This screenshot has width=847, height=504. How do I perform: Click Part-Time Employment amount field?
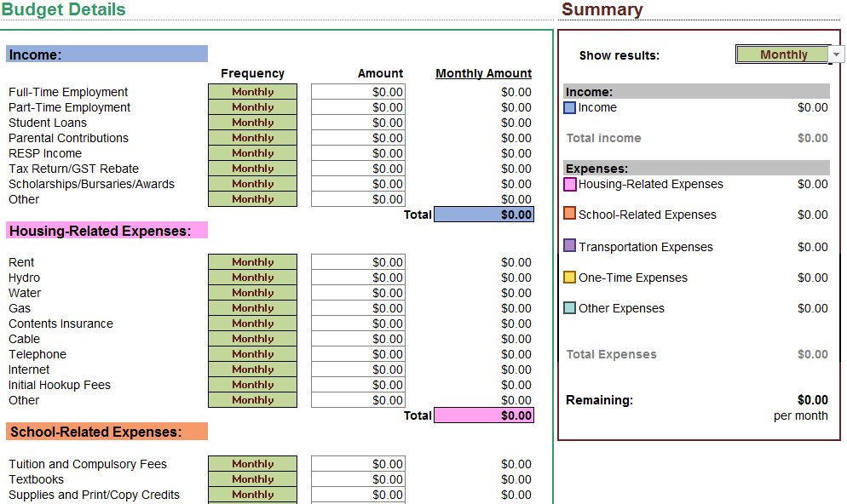(358, 106)
